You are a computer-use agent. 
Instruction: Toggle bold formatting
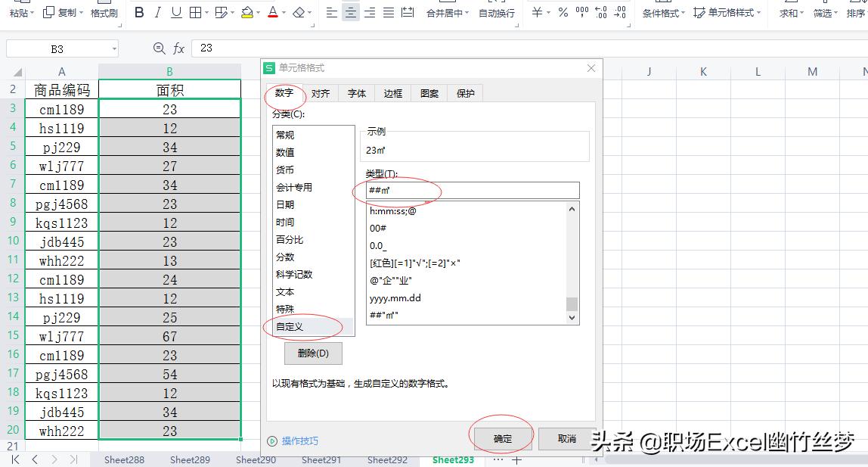[x=138, y=13]
